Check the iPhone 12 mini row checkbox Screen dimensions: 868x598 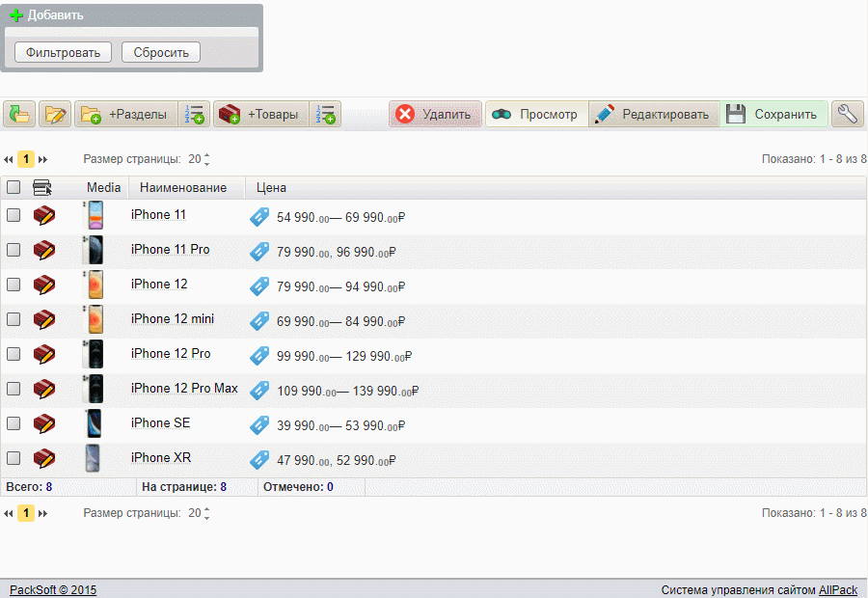tap(14, 319)
